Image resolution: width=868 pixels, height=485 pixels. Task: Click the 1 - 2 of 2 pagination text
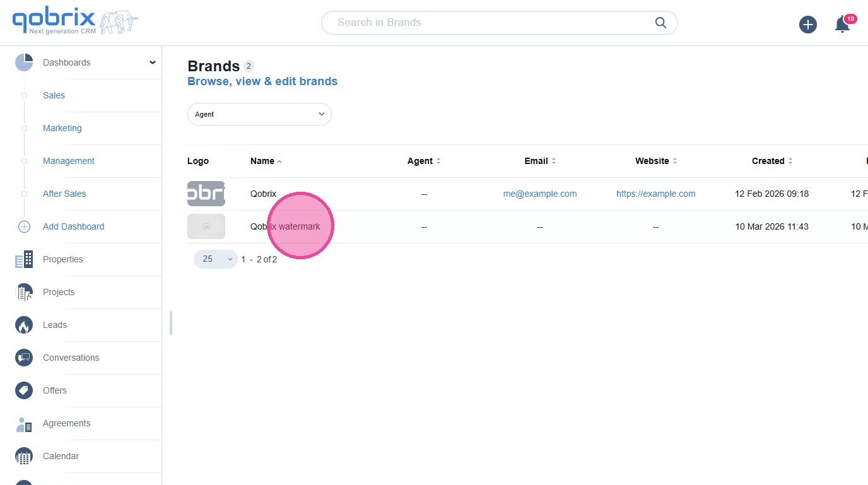click(259, 259)
